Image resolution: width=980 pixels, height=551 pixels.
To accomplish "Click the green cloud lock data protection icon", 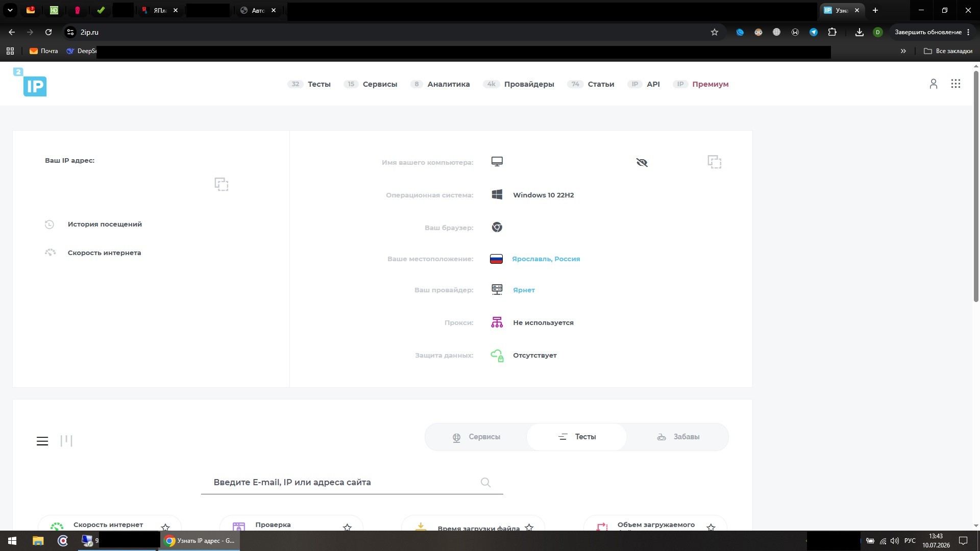I will click(x=497, y=356).
